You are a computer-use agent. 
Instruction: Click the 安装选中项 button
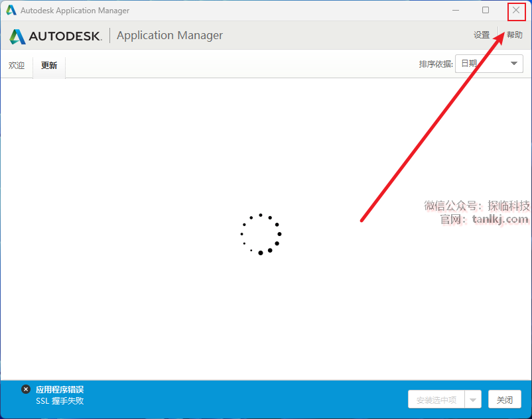click(436, 400)
